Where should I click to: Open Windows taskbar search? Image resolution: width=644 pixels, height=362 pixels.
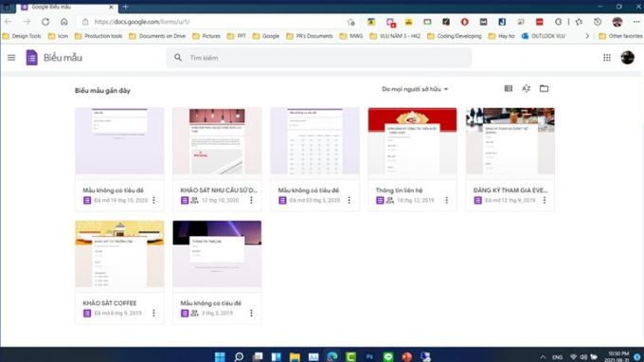click(239, 356)
